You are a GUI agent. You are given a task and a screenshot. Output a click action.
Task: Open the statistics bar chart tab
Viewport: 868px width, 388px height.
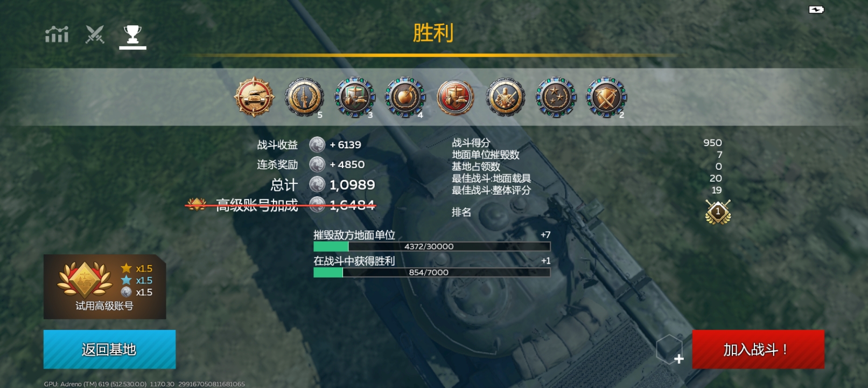click(57, 34)
